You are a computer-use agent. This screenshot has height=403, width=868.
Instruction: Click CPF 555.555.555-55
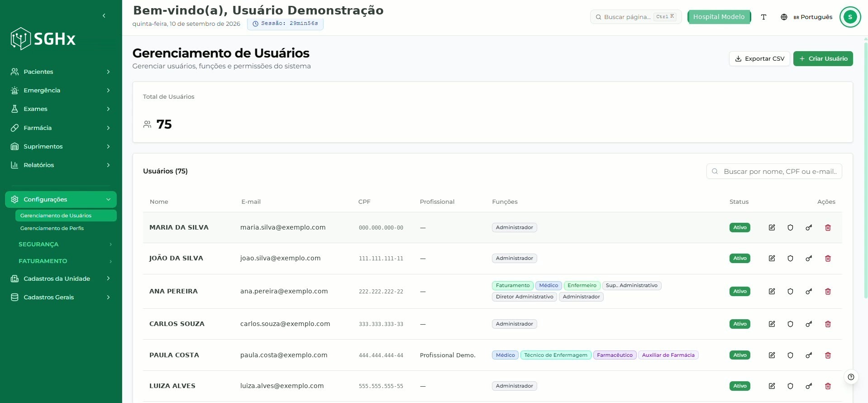click(381, 386)
